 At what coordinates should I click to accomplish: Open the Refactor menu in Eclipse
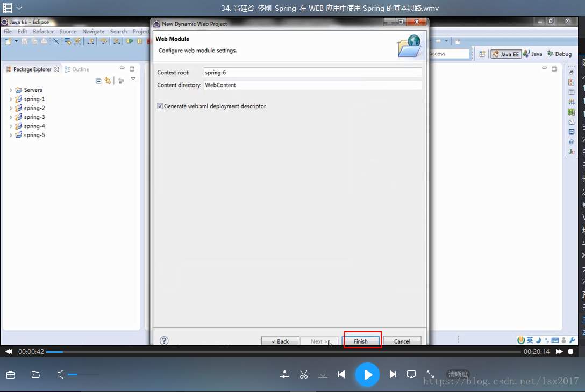tap(43, 31)
